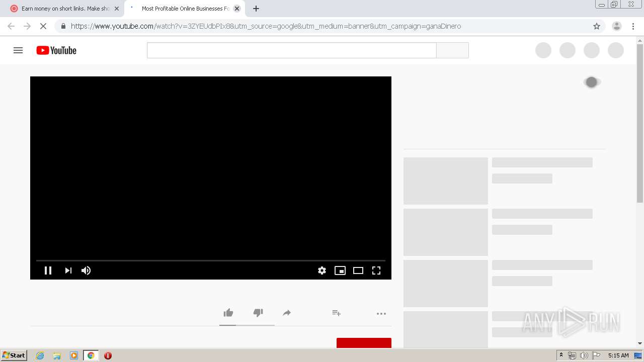Viewport: 644px width, 362px height.
Task: Go back to previous page
Action: click(11, 26)
